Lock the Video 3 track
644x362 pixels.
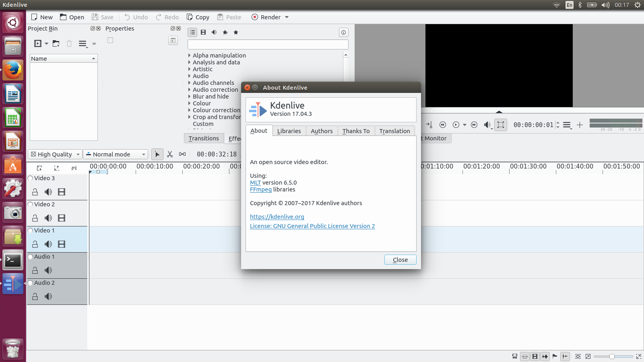pyautogui.click(x=35, y=192)
